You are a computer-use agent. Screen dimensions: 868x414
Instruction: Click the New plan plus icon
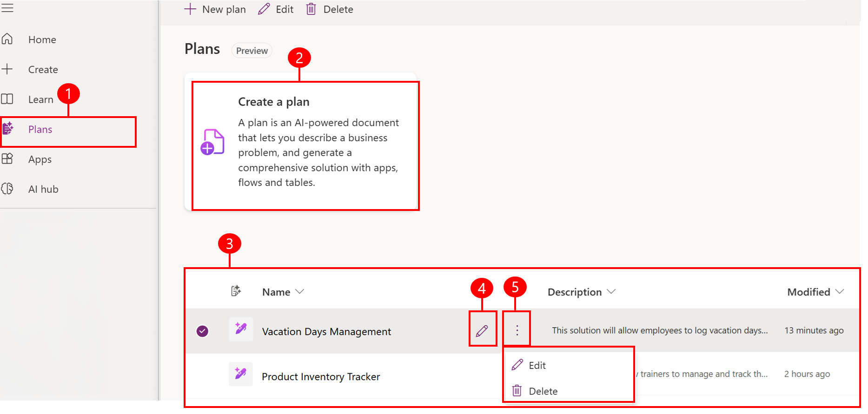[x=190, y=9]
